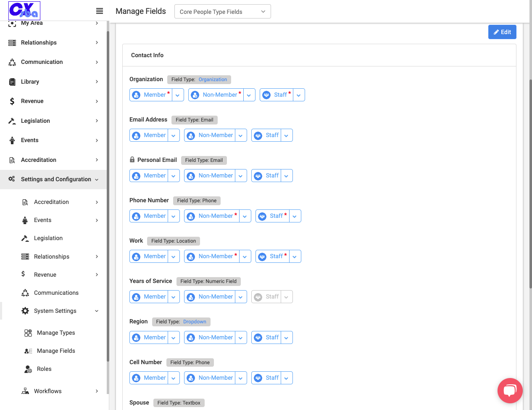Click the Edit button

point(502,32)
